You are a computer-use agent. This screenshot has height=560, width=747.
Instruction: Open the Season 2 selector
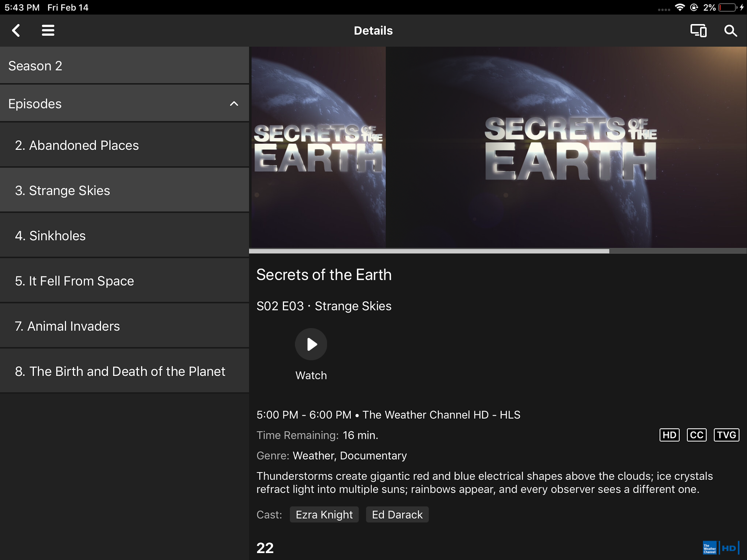click(x=125, y=65)
